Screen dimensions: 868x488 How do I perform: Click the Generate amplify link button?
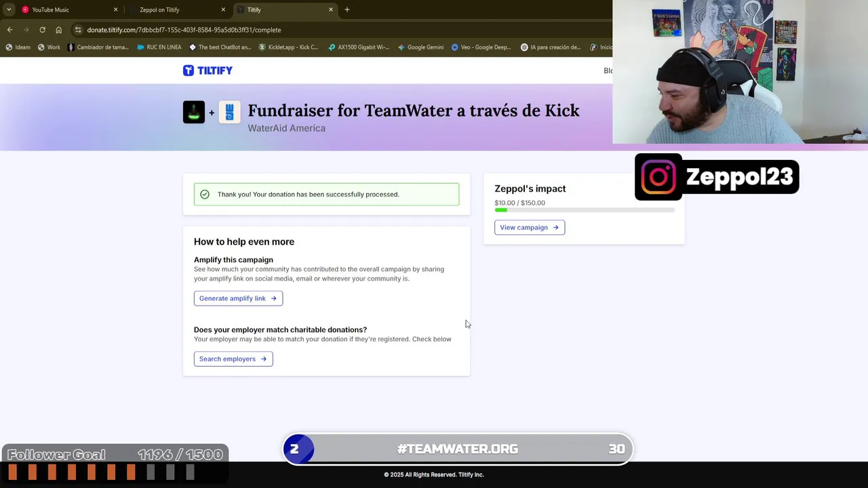coord(238,298)
